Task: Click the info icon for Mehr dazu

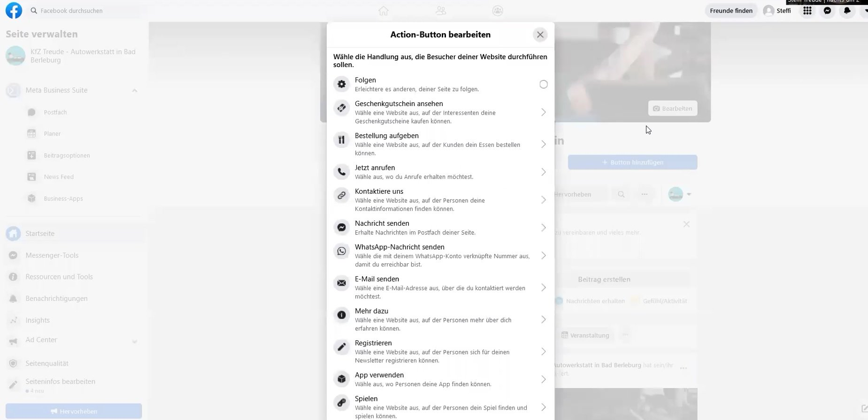Action: point(342,315)
